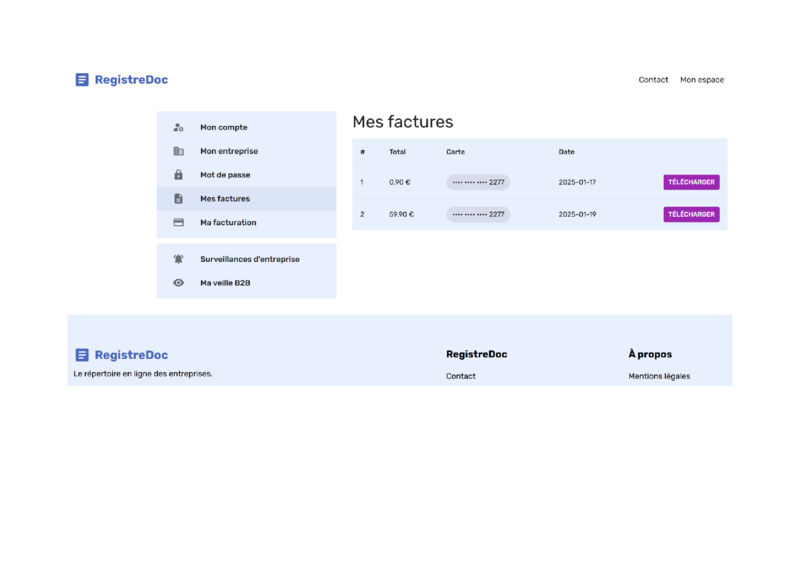Select Mon entreprise sidebar item

point(246,151)
